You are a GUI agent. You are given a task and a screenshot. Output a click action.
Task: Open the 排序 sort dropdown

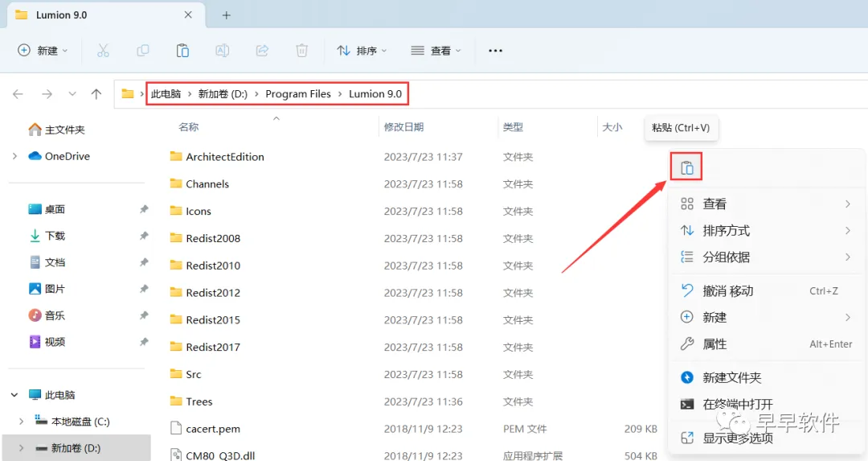pyautogui.click(x=362, y=51)
